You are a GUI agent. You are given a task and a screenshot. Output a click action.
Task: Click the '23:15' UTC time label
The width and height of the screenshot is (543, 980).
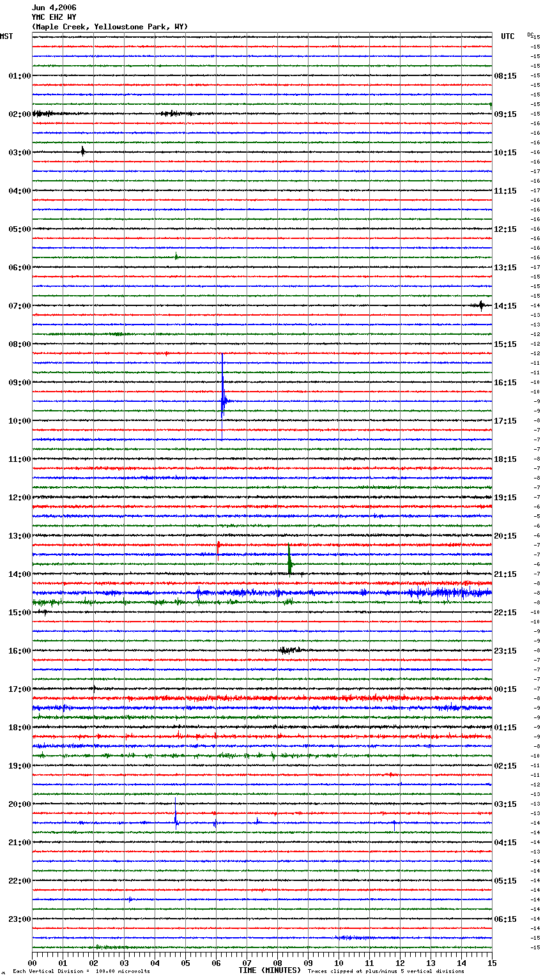[x=505, y=651]
